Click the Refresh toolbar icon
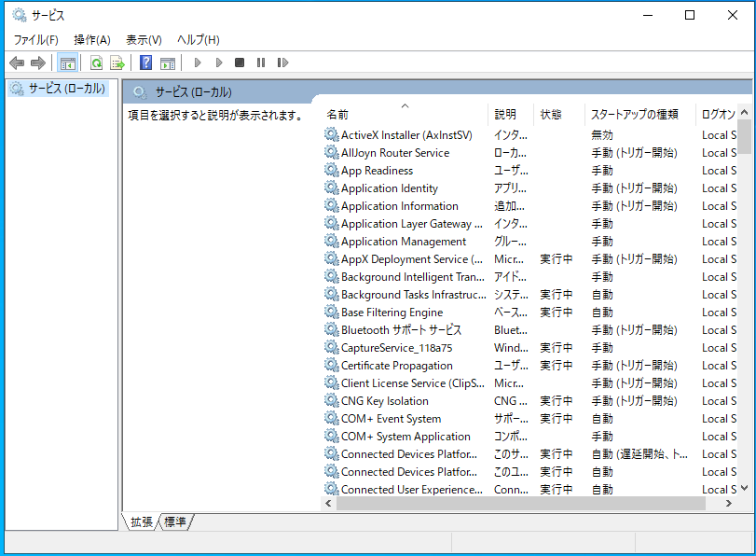Screen dimensions: 756x556 click(96, 63)
